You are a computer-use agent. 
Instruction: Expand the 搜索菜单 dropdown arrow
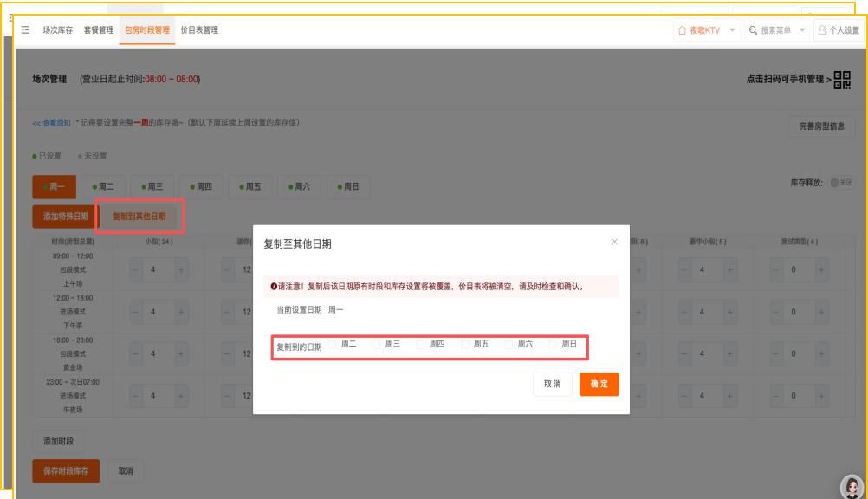801,30
